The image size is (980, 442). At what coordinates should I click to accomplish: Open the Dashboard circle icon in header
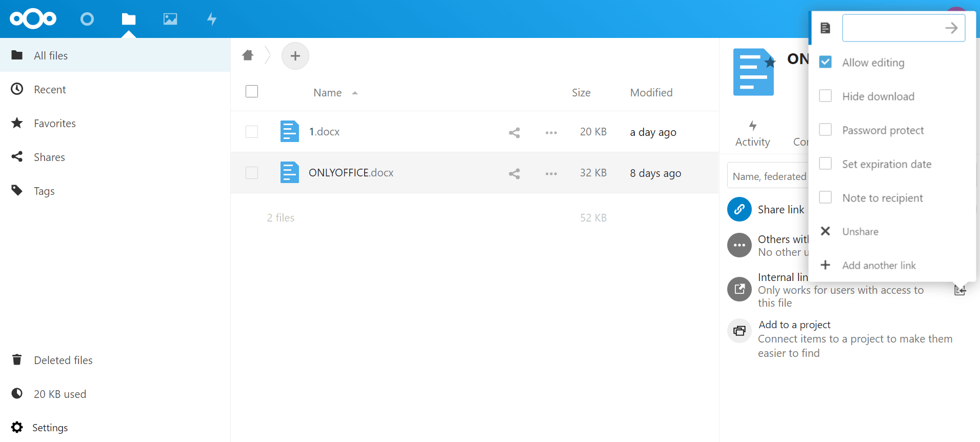point(87,19)
